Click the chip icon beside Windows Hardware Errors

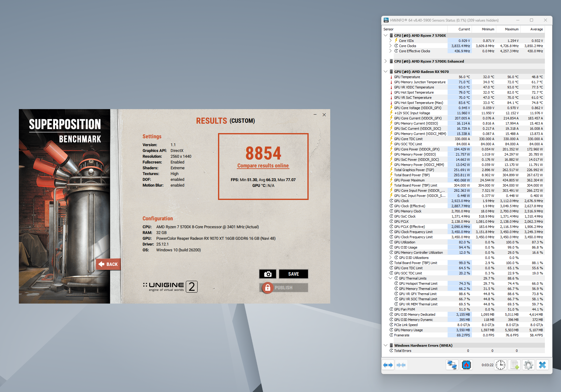391,346
